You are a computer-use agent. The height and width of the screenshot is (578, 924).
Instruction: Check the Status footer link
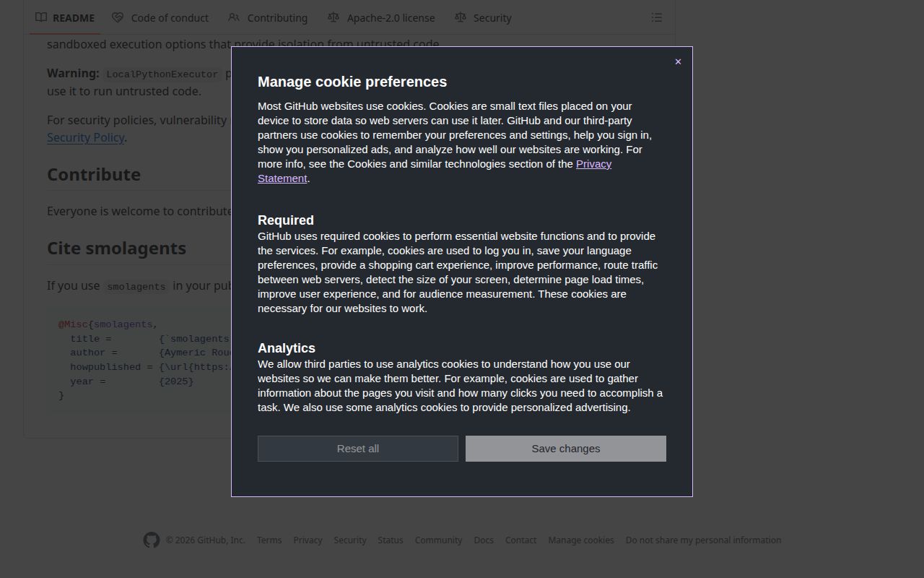pyautogui.click(x=391, y=540)
